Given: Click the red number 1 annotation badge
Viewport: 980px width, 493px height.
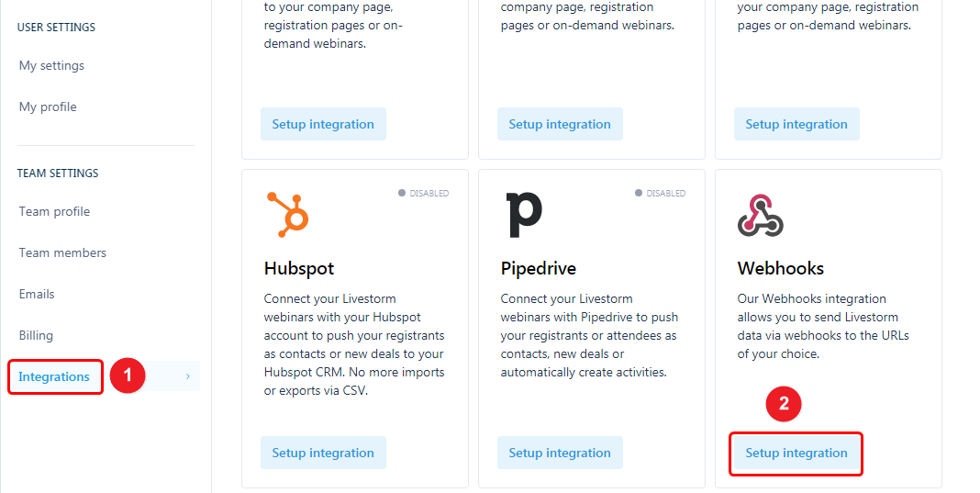Looking at the screenshot, I should click(128, 375).
